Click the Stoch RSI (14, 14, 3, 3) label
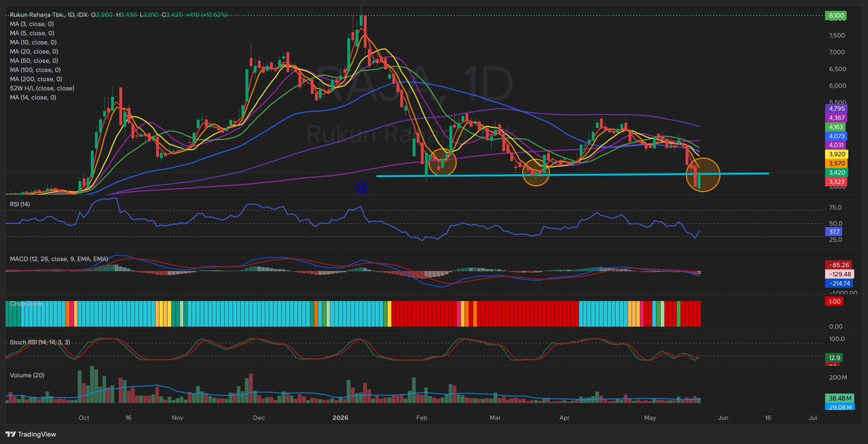Image resolution: width=868 pixels, height=444 pixels. click(x=40, y=343)
